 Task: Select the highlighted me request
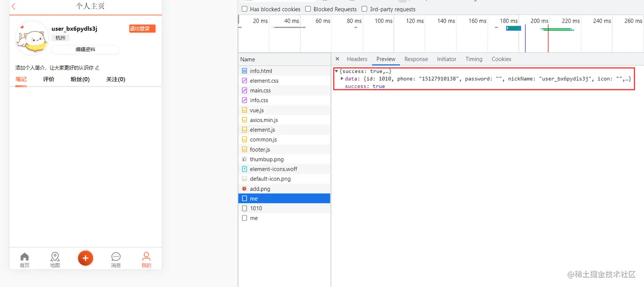[285, 198]
